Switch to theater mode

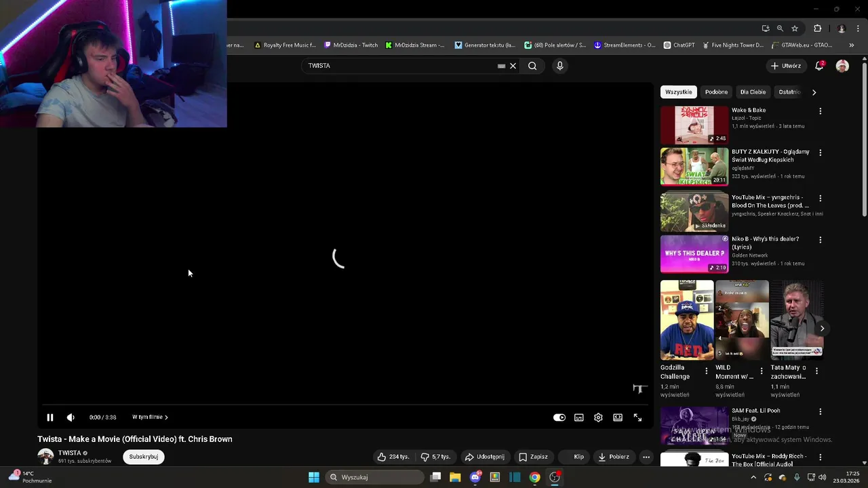tap(618, 418)
